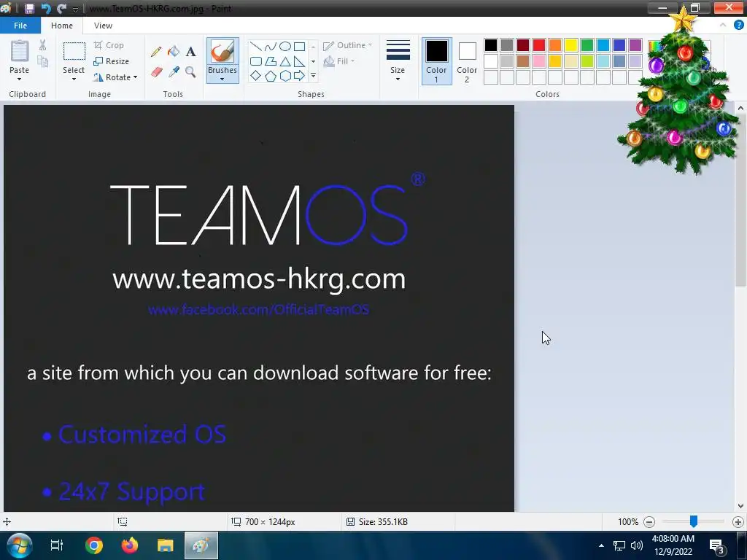Click the zoom in plus button
Viewport: 747px width, 560px height.
tap(738, 522)
